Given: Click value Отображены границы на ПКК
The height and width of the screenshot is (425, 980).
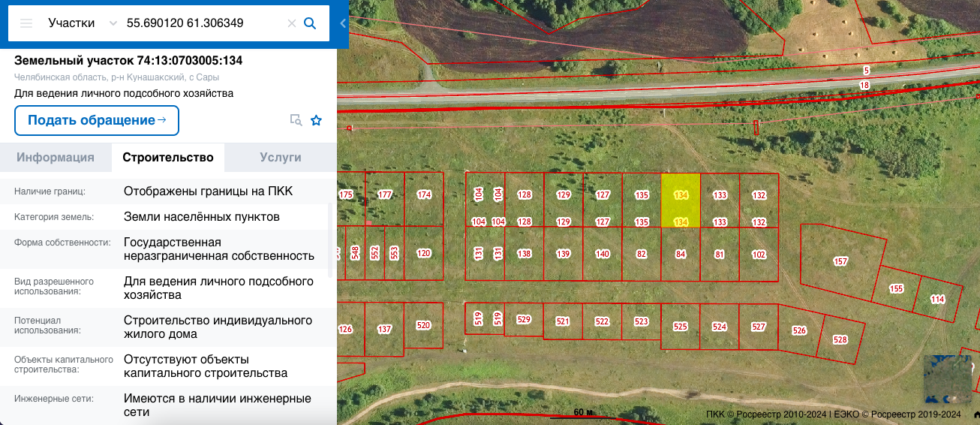Looking at the screenshot, I should (208, 191).
